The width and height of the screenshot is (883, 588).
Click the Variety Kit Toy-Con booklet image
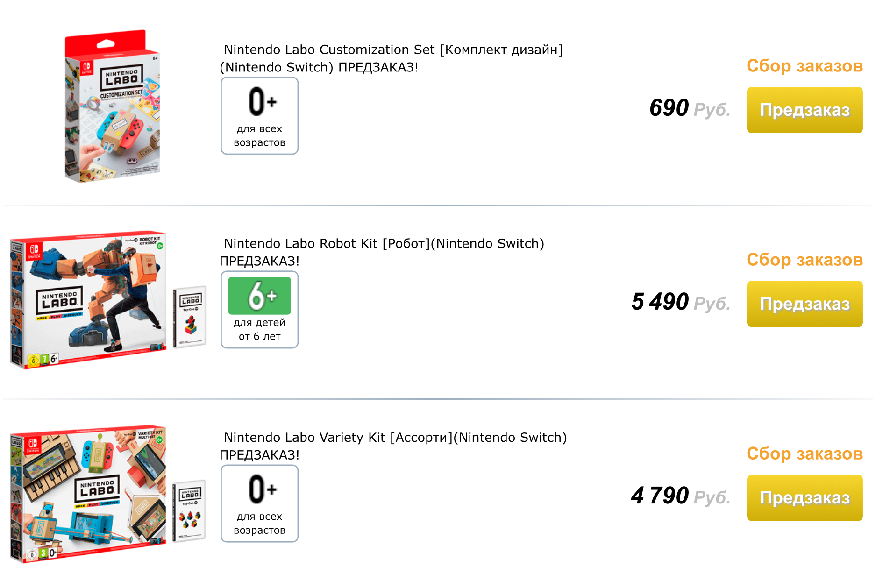coord(190,510)
